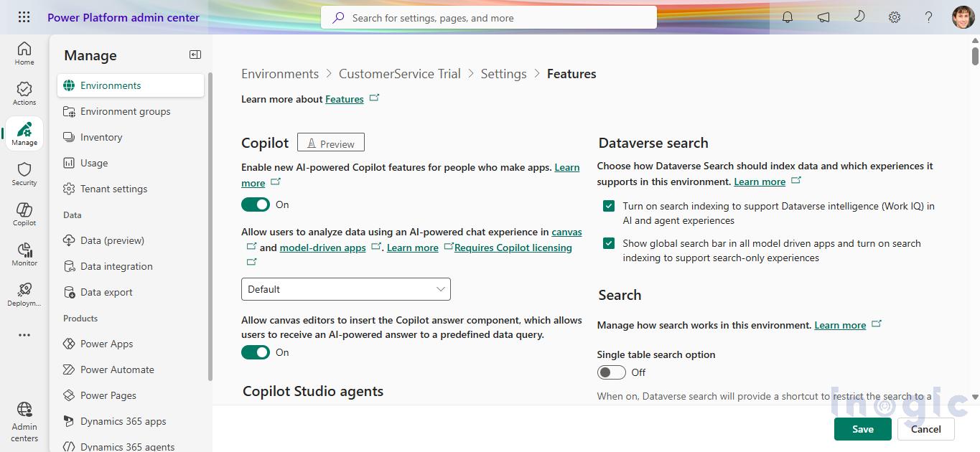
Task: Open Power Pages product page
Action: point(131,395)
